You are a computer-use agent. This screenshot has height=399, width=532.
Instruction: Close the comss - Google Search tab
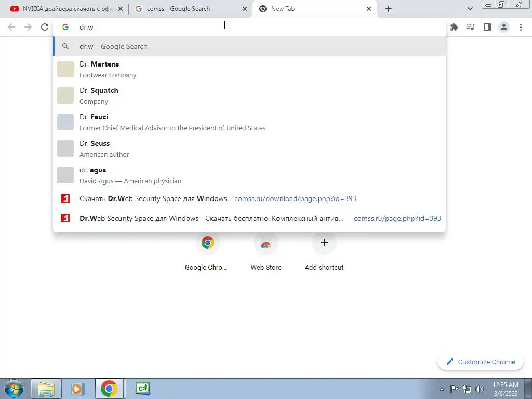[x=245, y=9]
